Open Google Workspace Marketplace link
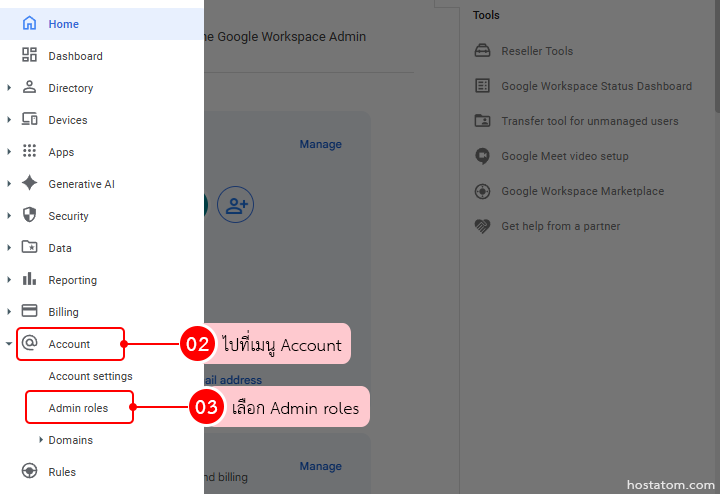 click(x=583, y=191)
